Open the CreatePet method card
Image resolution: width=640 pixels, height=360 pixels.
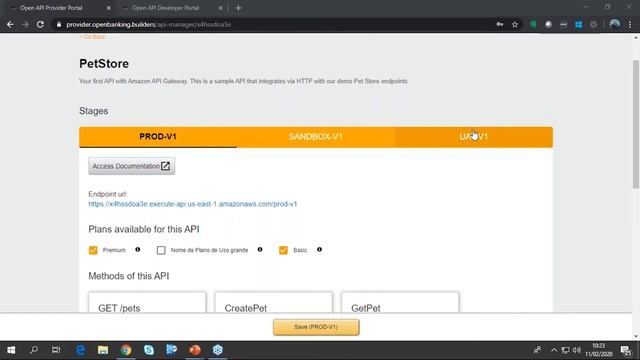pos(273,302)
